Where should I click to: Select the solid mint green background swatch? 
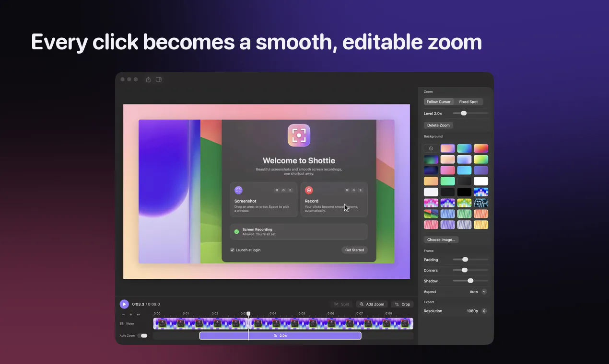(448, 181)
